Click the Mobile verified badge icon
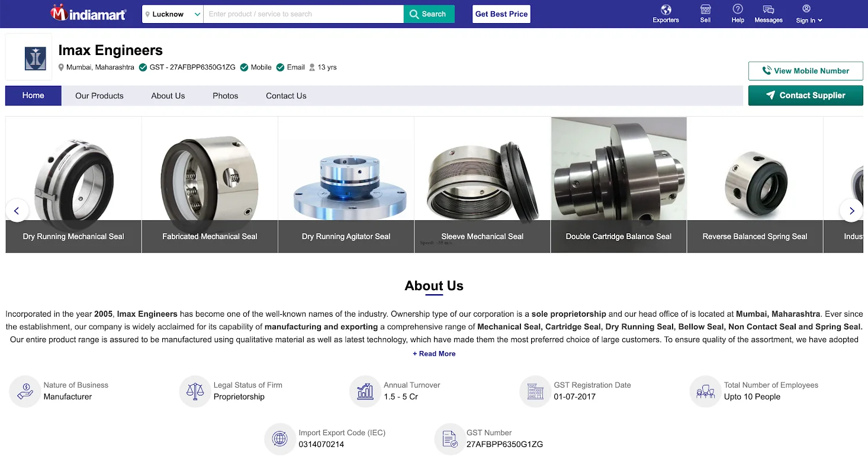This screenshot has height=473, width=868. (243, 67)
